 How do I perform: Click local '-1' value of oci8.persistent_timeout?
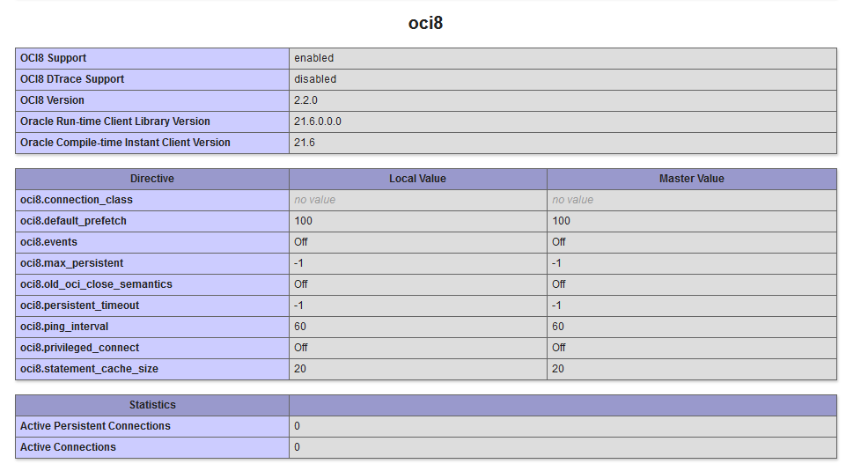tap(299, 305)
